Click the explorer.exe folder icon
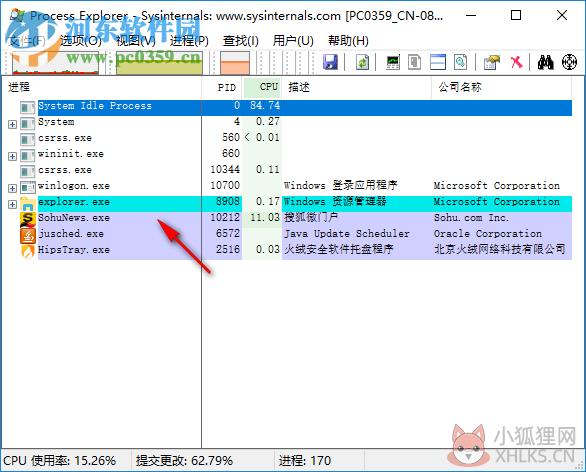 pos(28,204)
